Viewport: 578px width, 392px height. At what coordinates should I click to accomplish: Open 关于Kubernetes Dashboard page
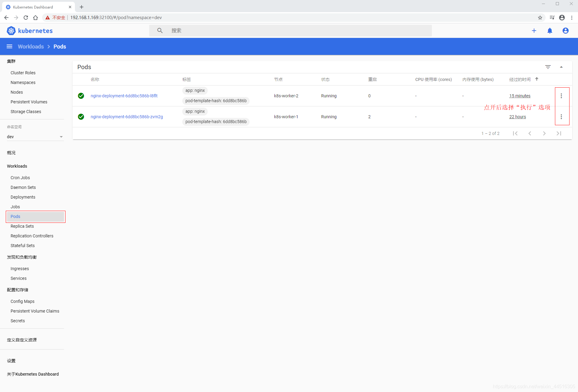[x=33, y=374]
